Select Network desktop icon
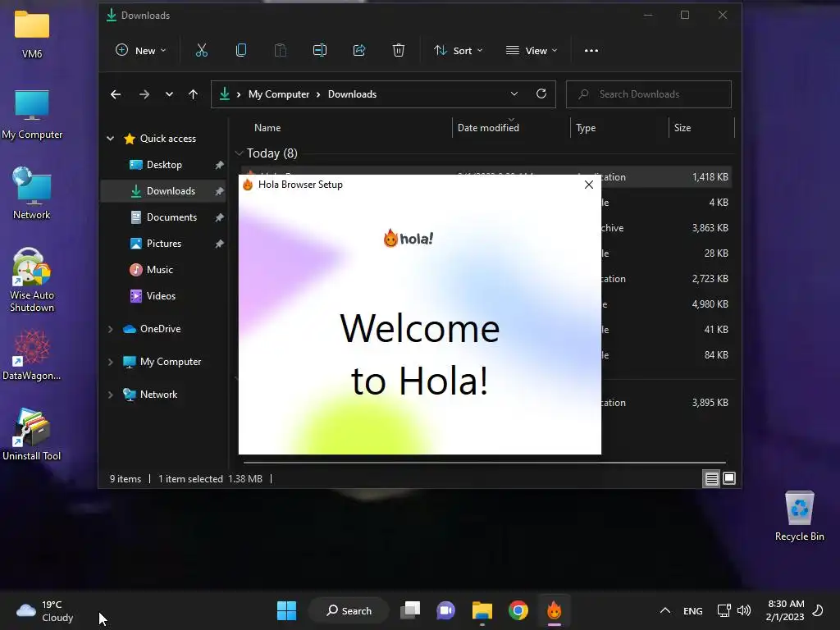The width and height of the screenshot is (840, 630). click(32, 193)
